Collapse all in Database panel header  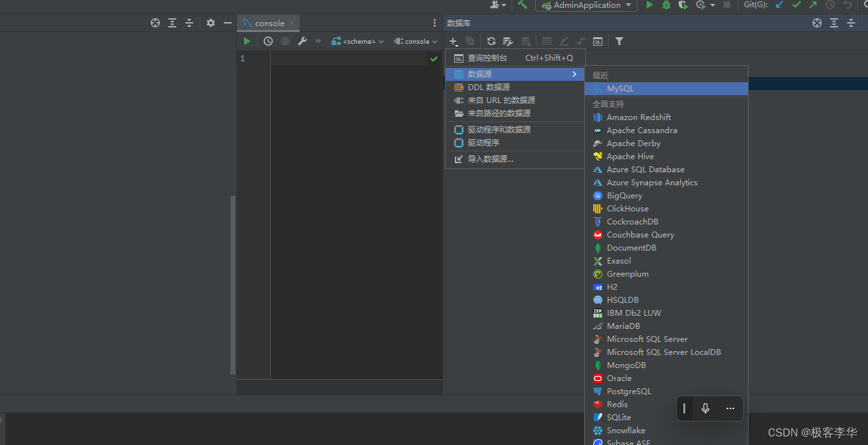(x=851, y=23)
